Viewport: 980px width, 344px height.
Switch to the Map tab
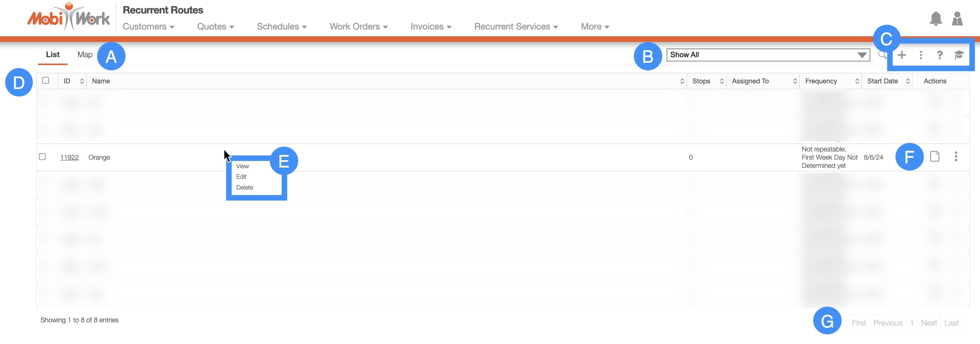[x=85, y=55]
